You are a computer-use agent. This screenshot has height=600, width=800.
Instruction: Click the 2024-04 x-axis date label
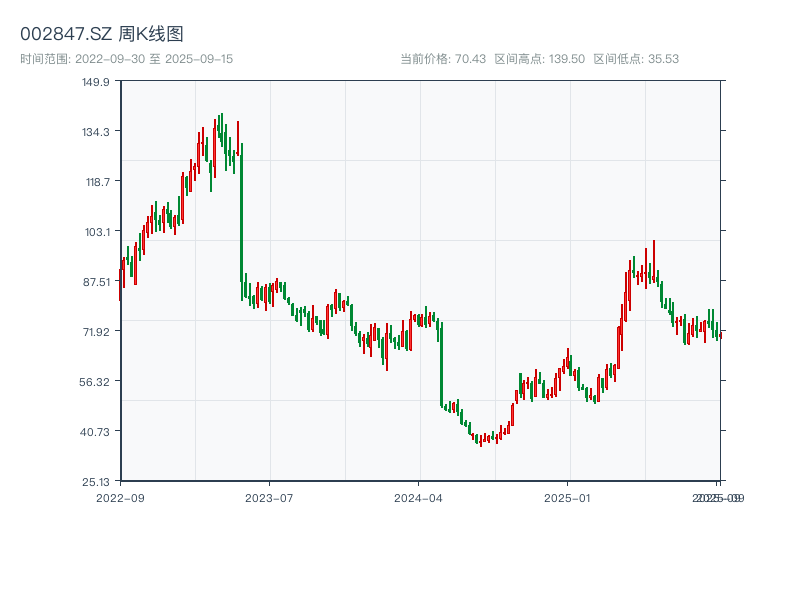[419, 497]
